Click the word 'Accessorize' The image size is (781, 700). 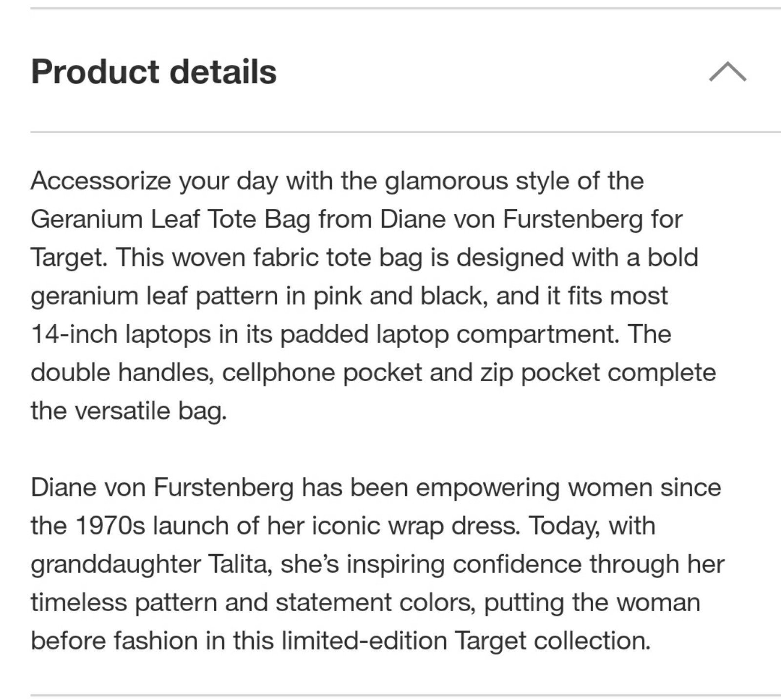[x=101, y=181]
